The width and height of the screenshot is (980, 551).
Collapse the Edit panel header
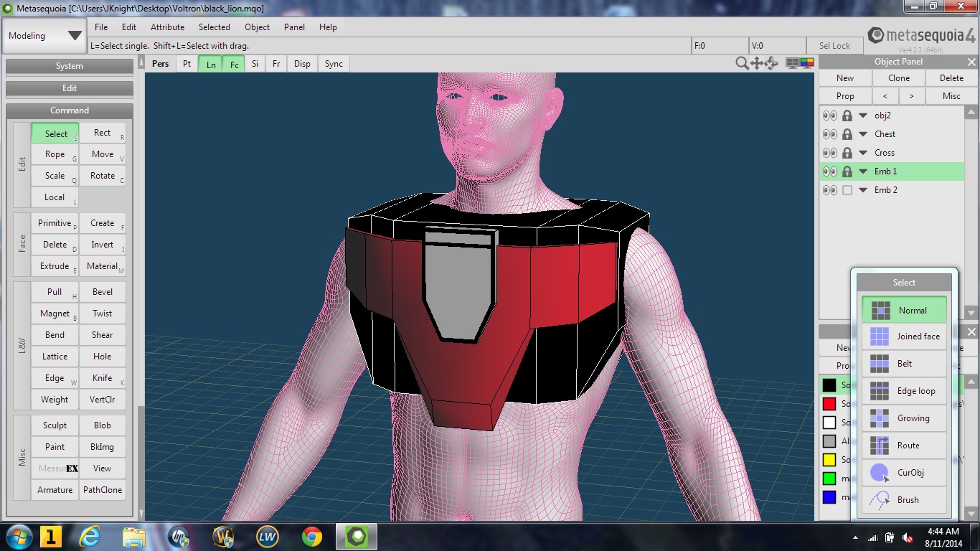point(70,88)
